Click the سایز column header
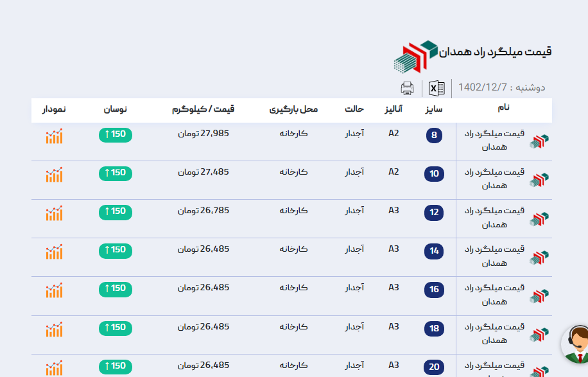This screenshot has height=377, width=588. pos(434,109)
